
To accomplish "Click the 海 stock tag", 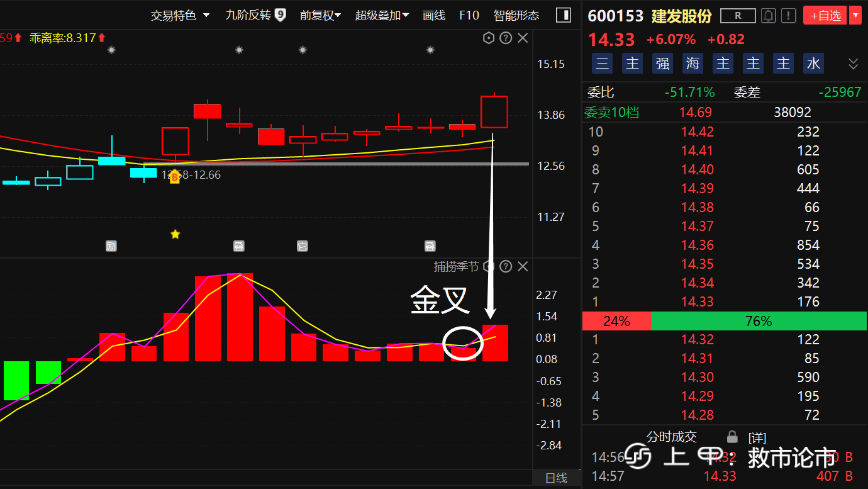I will 693,64.
